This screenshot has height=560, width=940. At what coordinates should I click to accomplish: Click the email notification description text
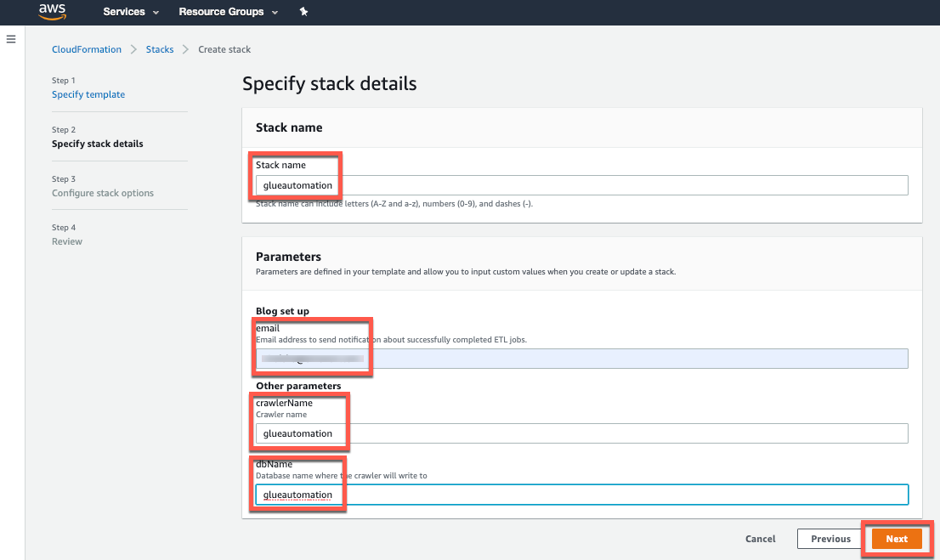(x=392, y=339)
